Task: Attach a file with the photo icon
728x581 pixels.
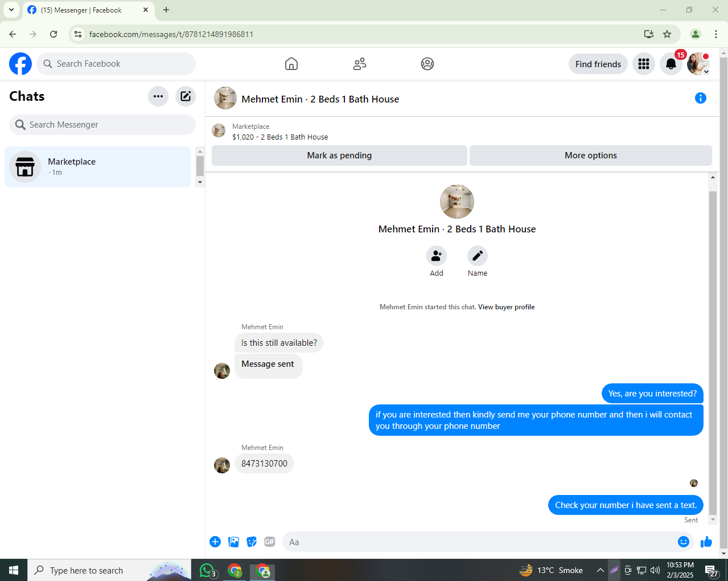Action: (233, 542)
